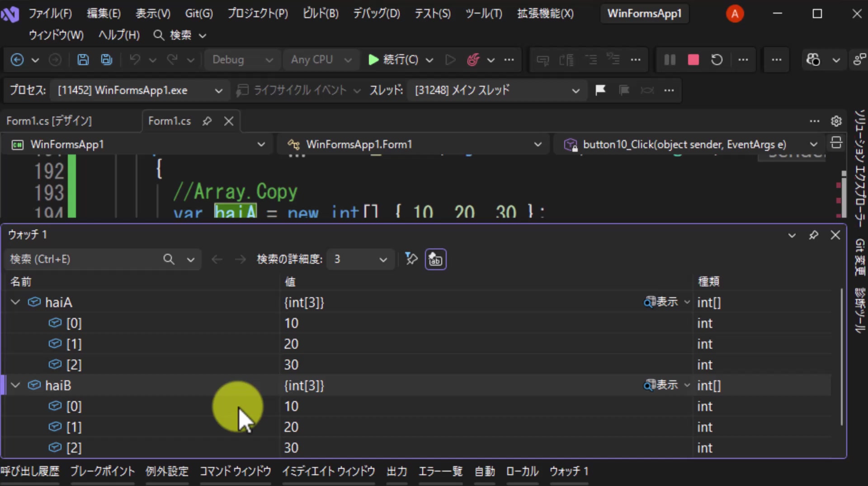The image size is (868, 486).
Task: Toggle the watch text visualizer button
Action: point(436,259)
